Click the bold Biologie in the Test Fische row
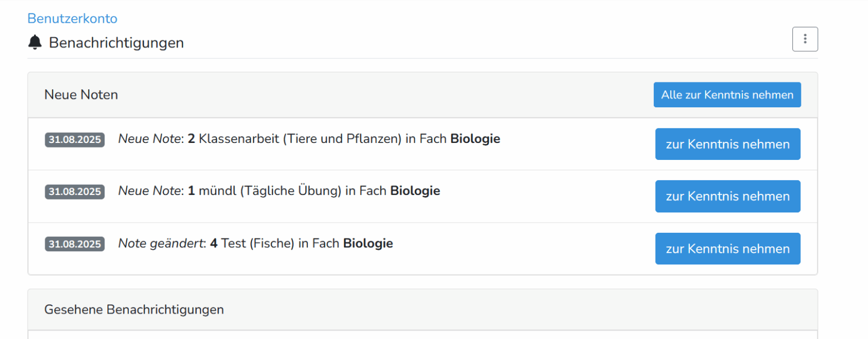Viewport: 868px width, 339px height. (x=368, y=244)
